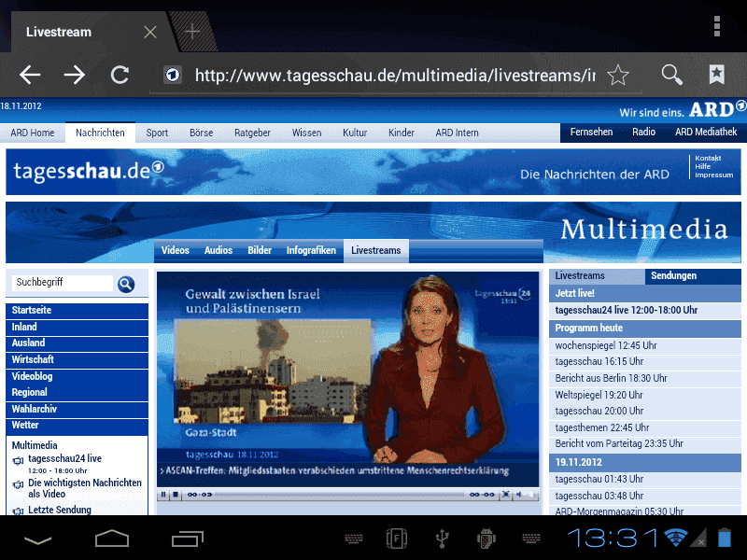Image resolution: width=747 pixels, height=560 pixels.
Task: Switch to the Infografiken multimedia tab
Action: pos(311,250)
